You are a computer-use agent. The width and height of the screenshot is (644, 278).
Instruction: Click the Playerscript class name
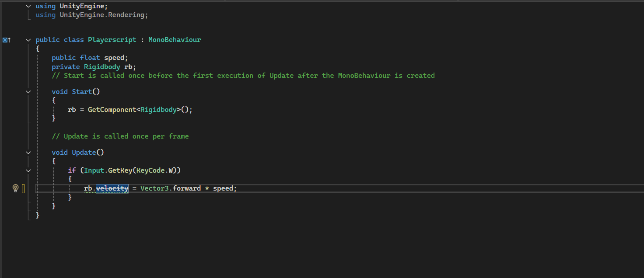coord(112,40)
